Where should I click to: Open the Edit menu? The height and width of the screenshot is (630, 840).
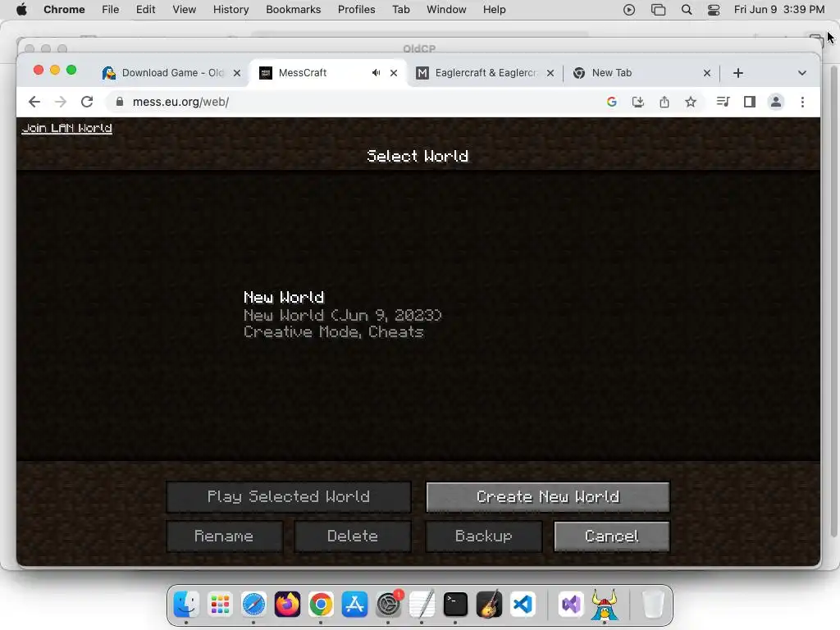pyautogui.click(x=146, y=10)
